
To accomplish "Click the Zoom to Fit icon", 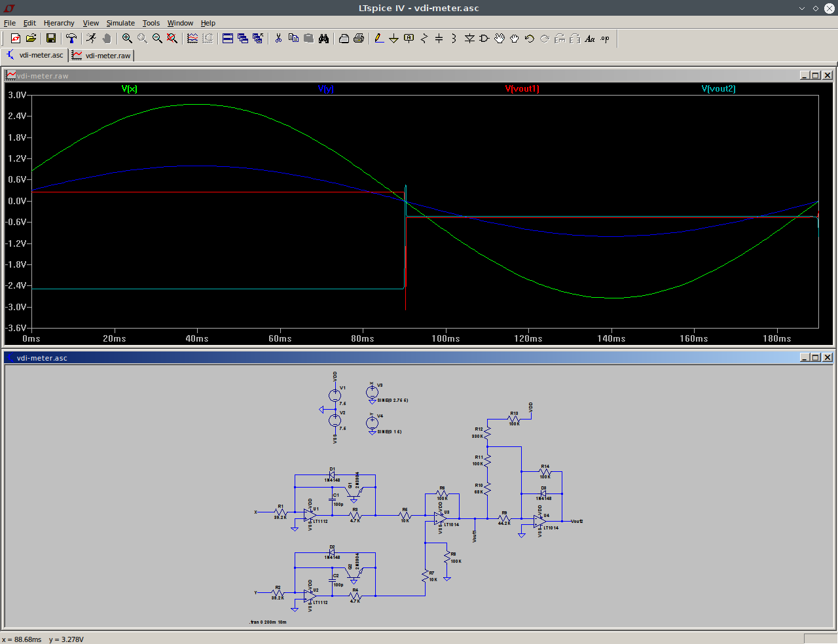I will coord(172,39).
